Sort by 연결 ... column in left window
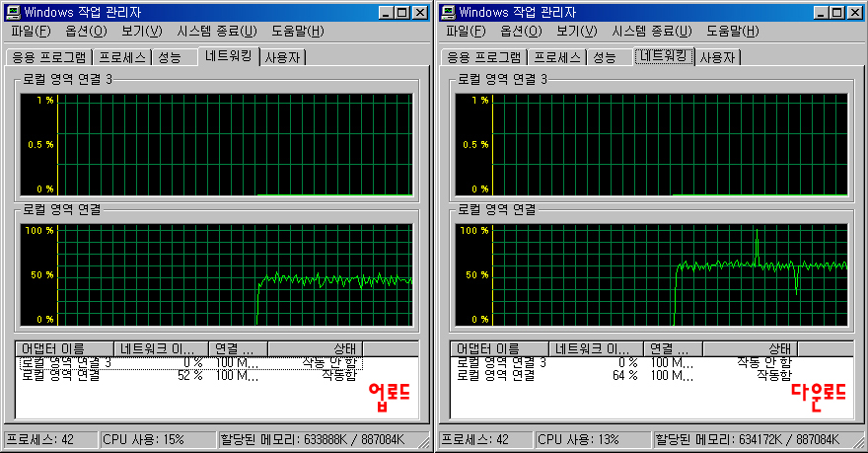Viewport: 868px width, 453px height. [x=239, y=349]
